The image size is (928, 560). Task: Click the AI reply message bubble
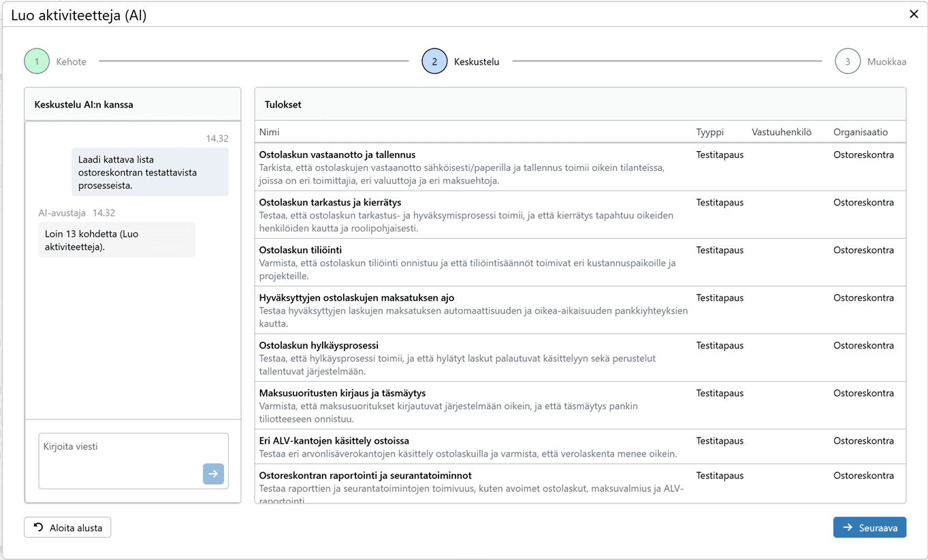click(116, 240)
